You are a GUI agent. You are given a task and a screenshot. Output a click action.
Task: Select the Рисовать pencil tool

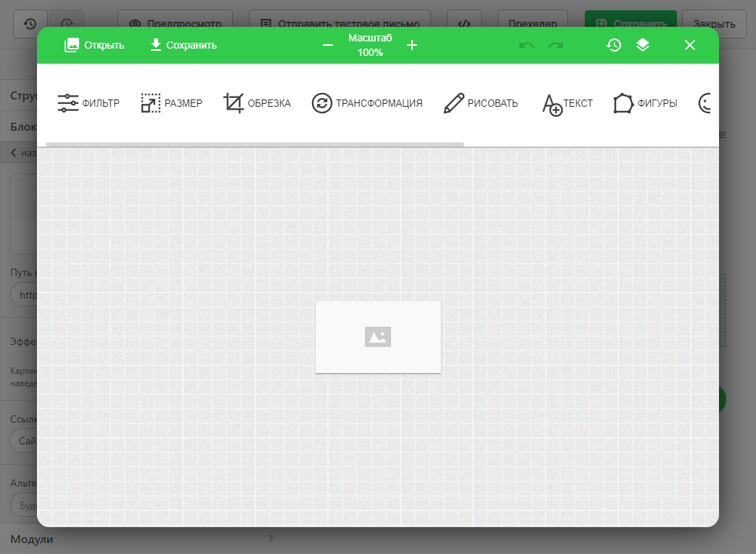(480, 103)
